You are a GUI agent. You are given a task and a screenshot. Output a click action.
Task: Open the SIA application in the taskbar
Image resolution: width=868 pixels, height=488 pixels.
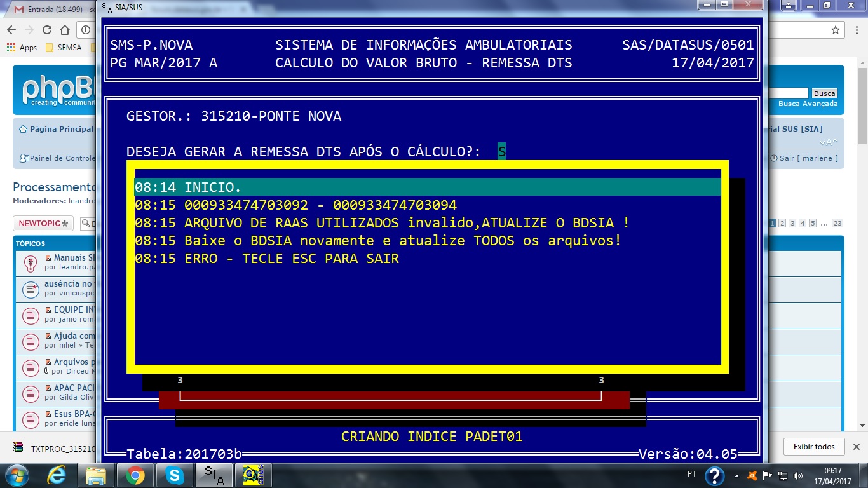click(214, 475)
